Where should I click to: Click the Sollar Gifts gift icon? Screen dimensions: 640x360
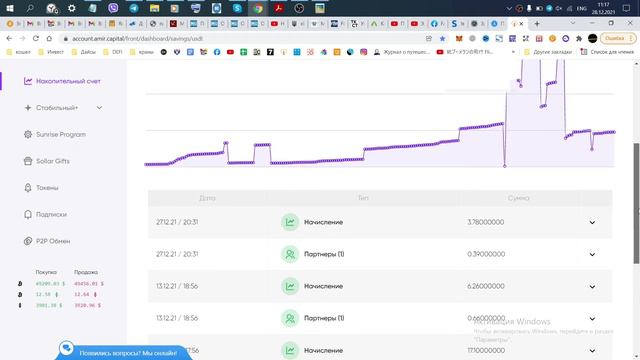[x=28, y=161]
